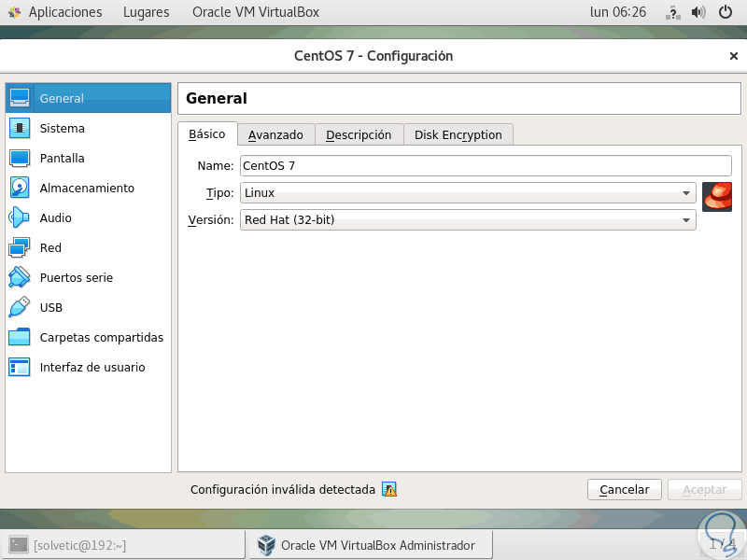747x560 pixels.
Task: Open the Carpetas compartidas section
Action: point(100,337)
